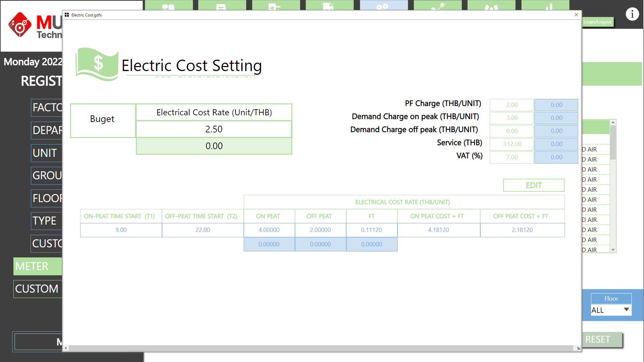Click the Electric Cost.gdfx window title icon

(x=67, y=15)
